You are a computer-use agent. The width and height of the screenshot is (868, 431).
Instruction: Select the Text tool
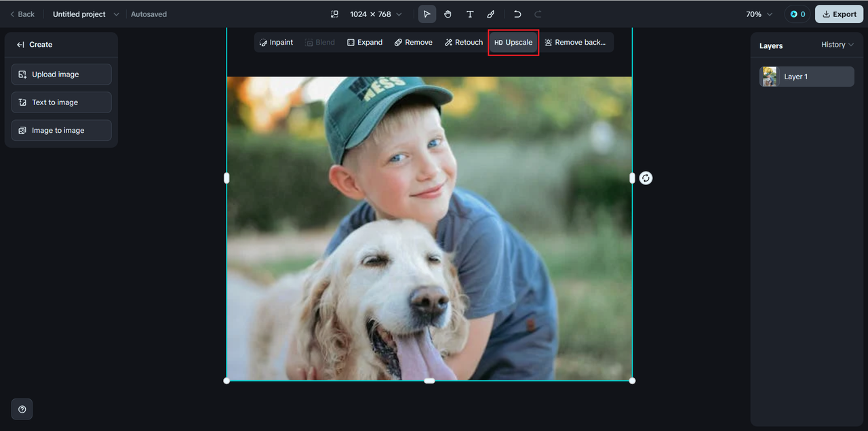(469, 14)
